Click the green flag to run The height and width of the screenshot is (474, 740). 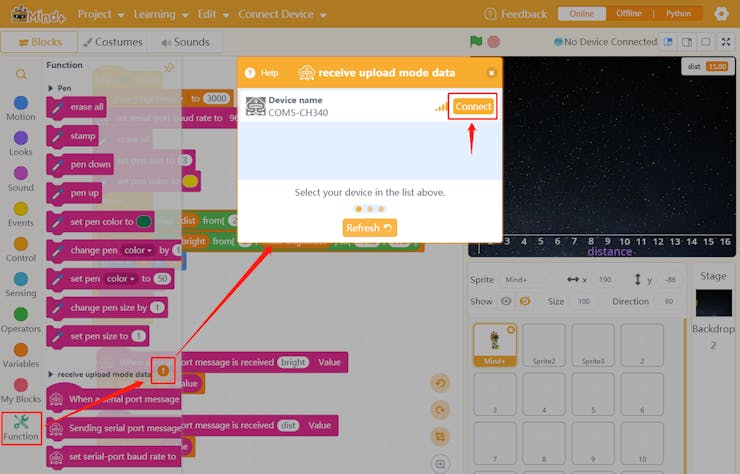click(x=476, y=42)
